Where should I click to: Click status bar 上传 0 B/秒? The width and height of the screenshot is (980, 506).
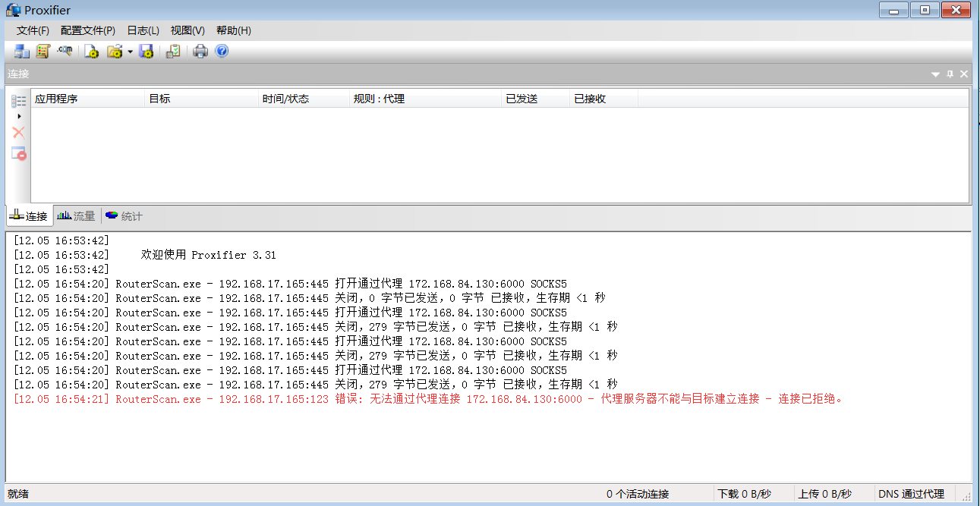[824, 494]
